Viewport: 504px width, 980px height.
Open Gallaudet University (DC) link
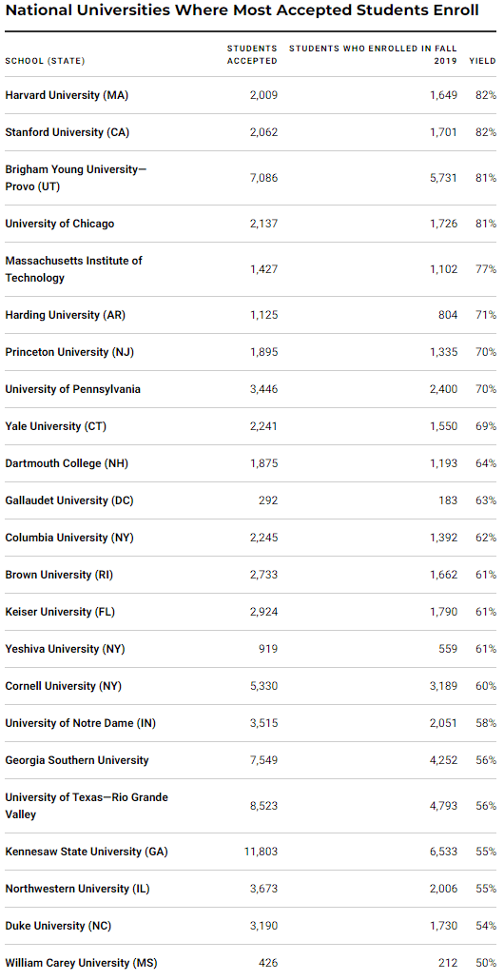69,500
